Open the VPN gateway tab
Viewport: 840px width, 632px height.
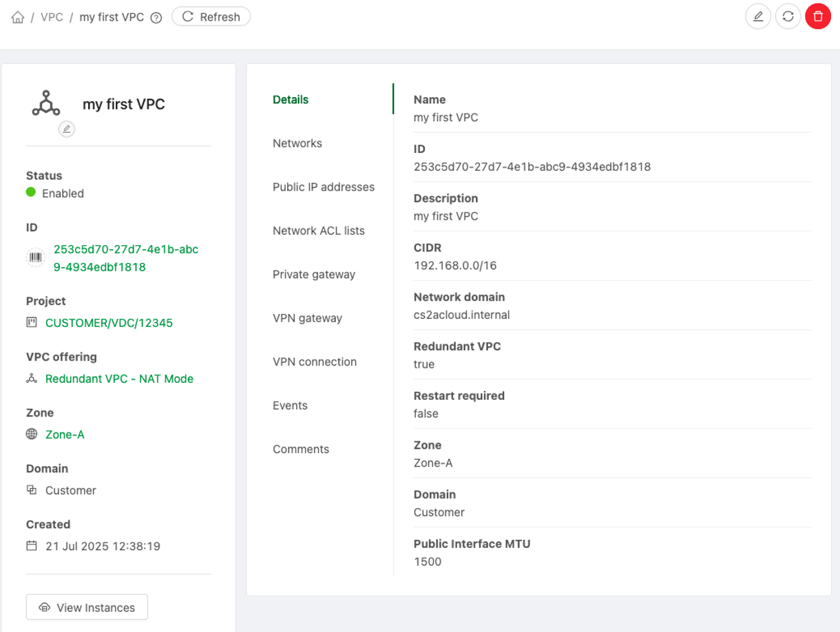click(x=307, y=318)
